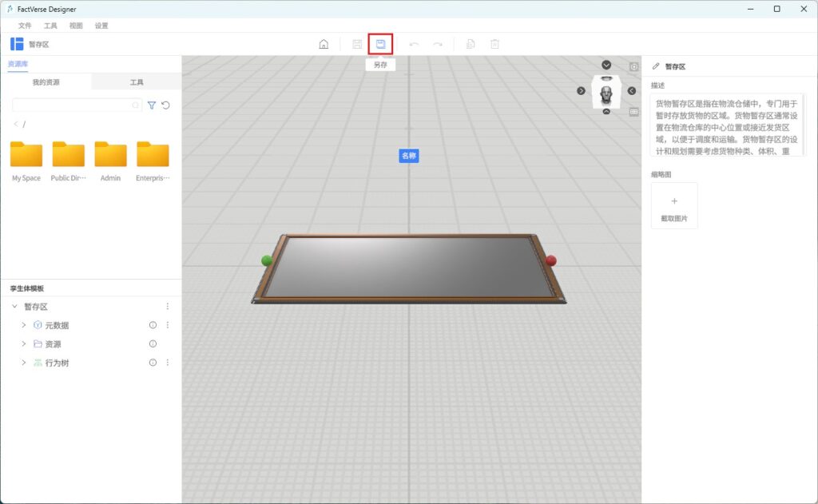Screen dimensions: 818x504
Task: Click the trash delete icon in the toolbar
Action: 494,44
